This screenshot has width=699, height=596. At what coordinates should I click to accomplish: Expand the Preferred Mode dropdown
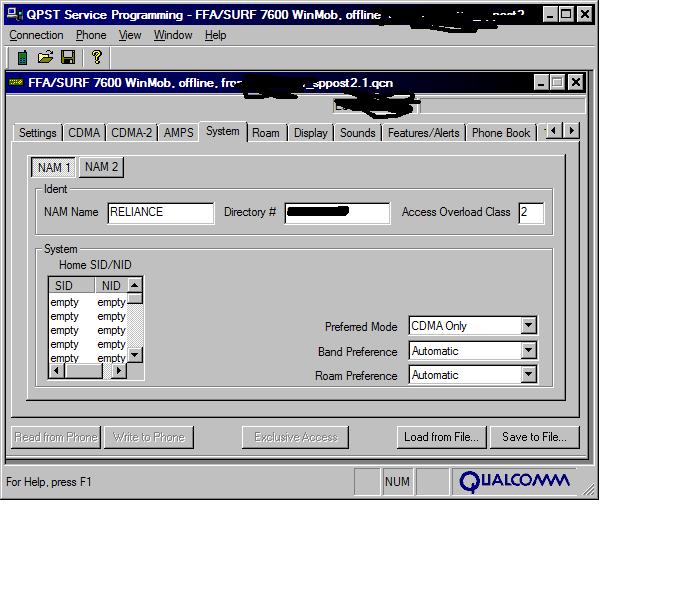pyautogui.click(x=528, y=326)
